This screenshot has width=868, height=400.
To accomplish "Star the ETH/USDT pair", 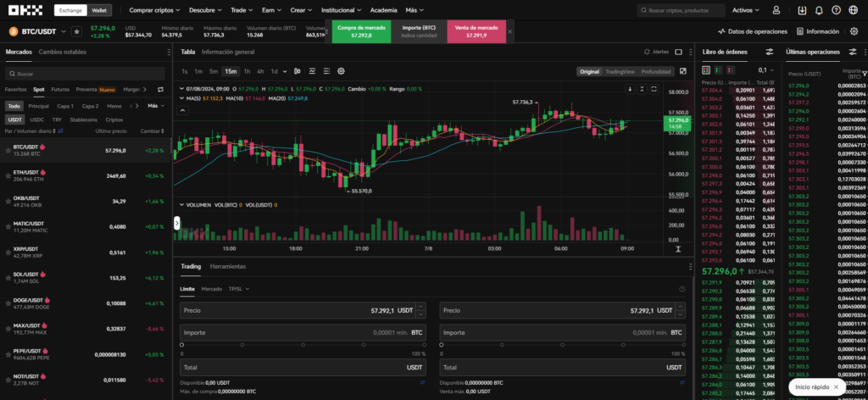I will (8, 176).
